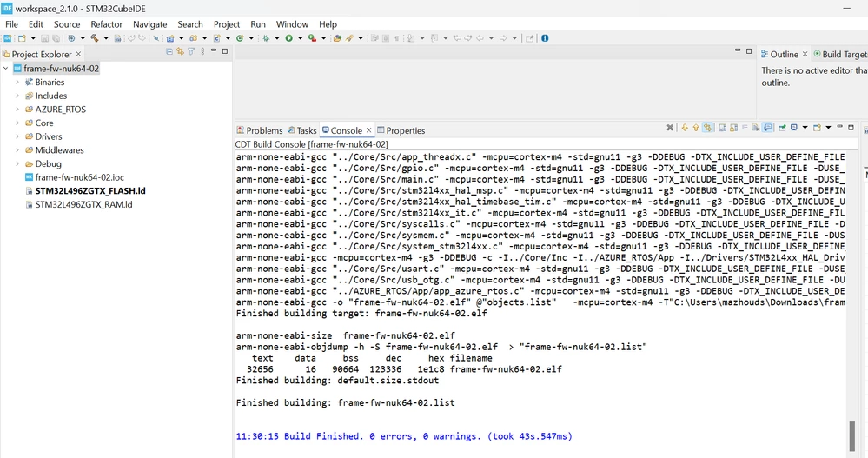
Task: Go to previous error up arrow in console
Action: point(696,128)
